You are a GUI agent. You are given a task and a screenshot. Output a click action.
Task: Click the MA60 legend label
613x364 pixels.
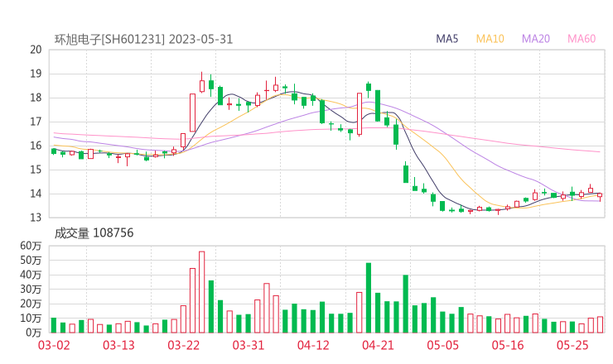click(x=582, y=39)
